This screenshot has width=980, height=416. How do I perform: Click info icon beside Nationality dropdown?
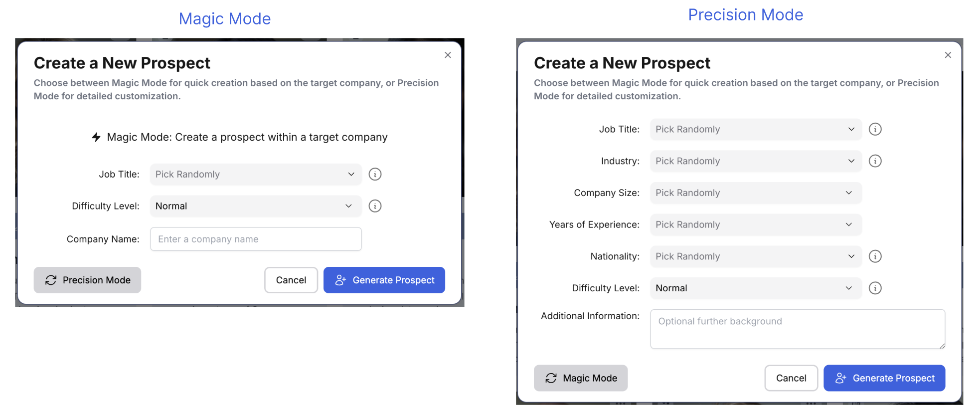click(x=875, y=256)
